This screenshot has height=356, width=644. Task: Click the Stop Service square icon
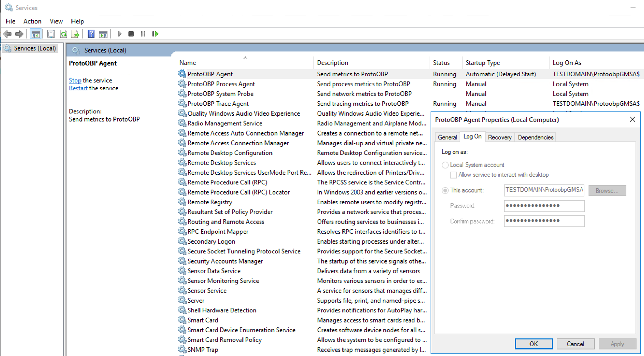[x=131, y=34]
